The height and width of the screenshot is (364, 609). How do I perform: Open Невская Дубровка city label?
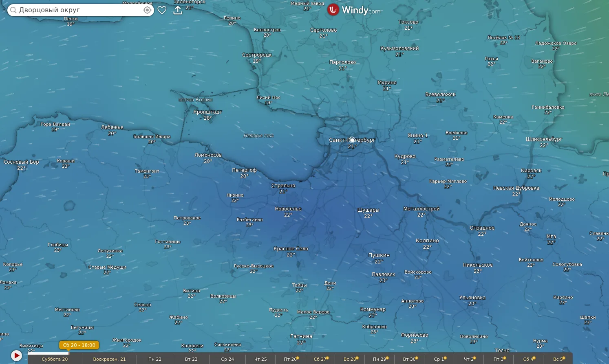tap(516, 188)
